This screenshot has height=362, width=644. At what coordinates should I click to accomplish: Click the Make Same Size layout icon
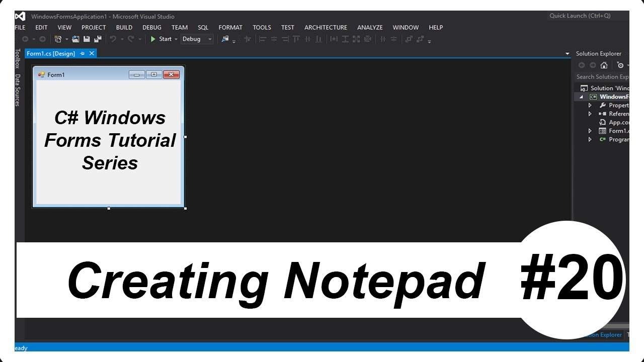tap(356, 39)
